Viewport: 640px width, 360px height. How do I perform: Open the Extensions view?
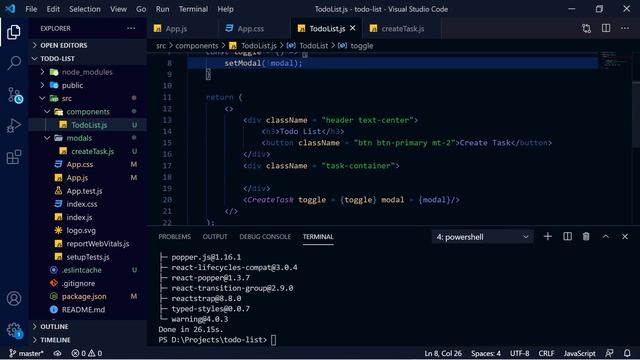(14, 157)
